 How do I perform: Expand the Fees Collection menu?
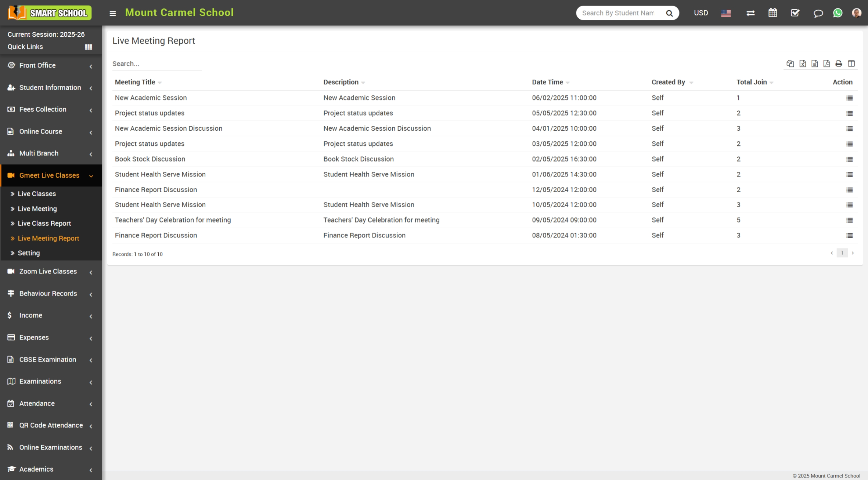click(51, 109)
